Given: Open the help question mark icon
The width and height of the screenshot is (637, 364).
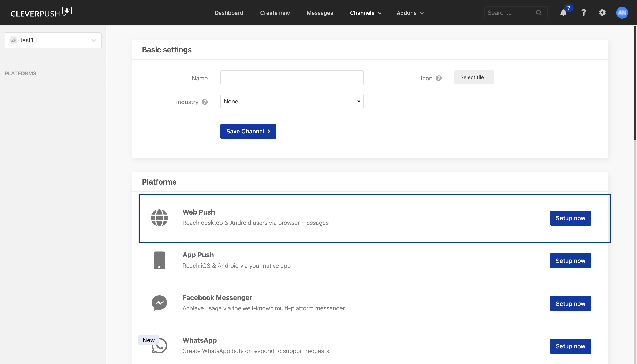Looking at the screenshot, I should (x=584, y=12).
